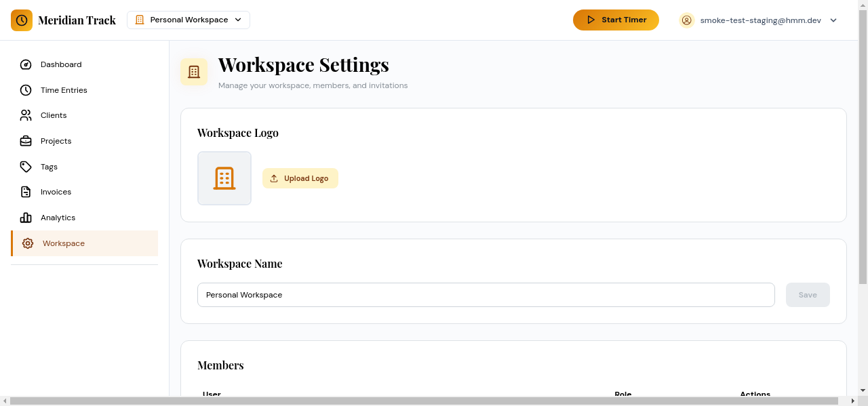Click the Projects briefcase icon
Viewport: 868px width, 406px height.
coord(26,141)
